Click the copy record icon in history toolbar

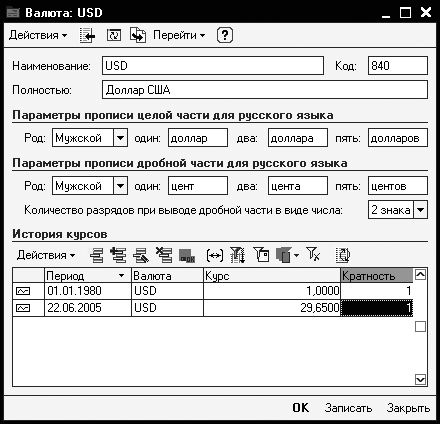tap(118, 255)
